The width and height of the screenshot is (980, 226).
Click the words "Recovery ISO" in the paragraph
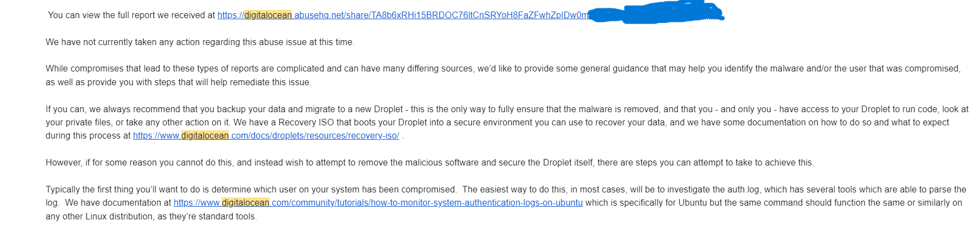(x=305, y=123)
